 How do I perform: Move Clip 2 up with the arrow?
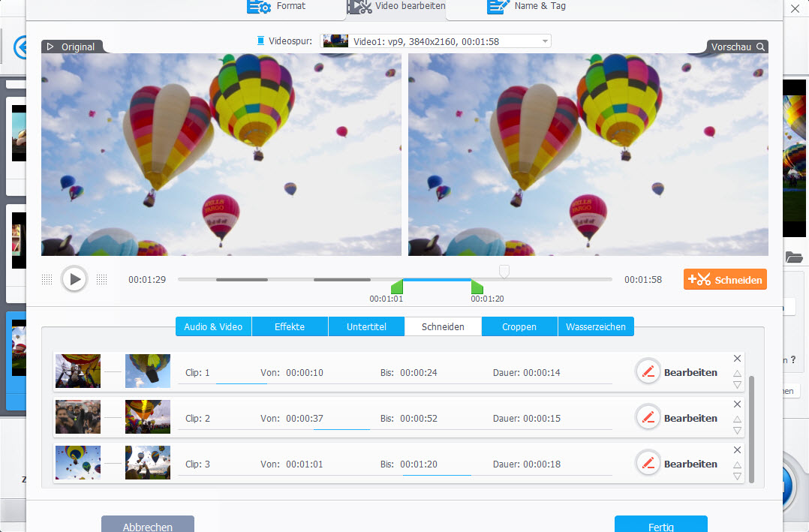pyautogui.click(x=737, y=419)
